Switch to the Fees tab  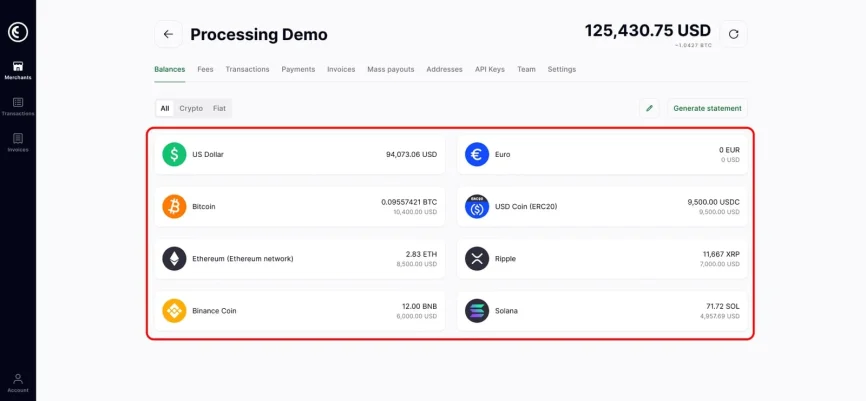point(205,70)
